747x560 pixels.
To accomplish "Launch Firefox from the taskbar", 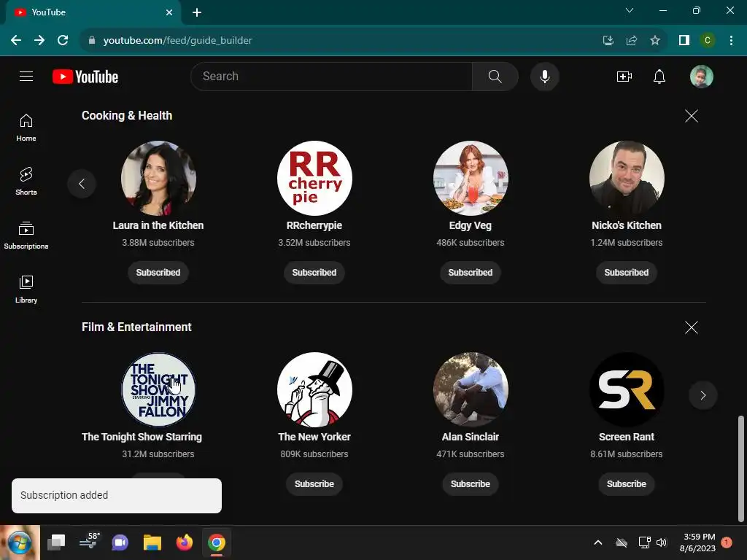I will (x=185, y=542).
